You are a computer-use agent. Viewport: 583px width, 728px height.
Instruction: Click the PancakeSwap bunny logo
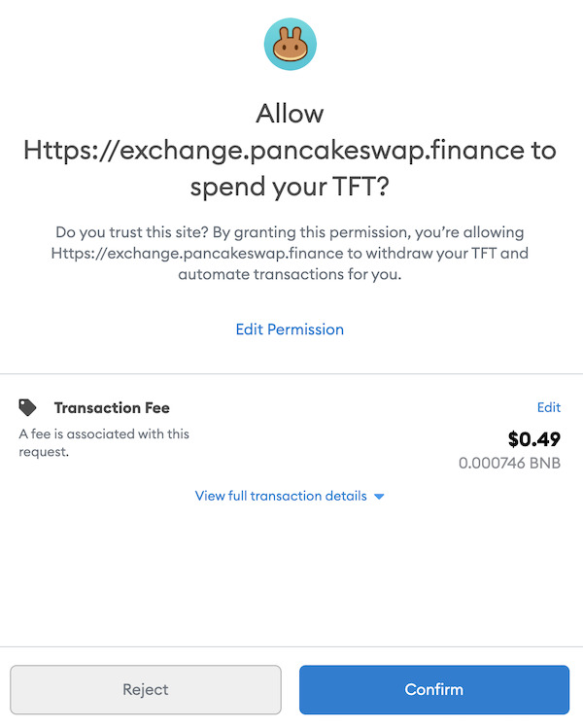[x=291, y=44]
